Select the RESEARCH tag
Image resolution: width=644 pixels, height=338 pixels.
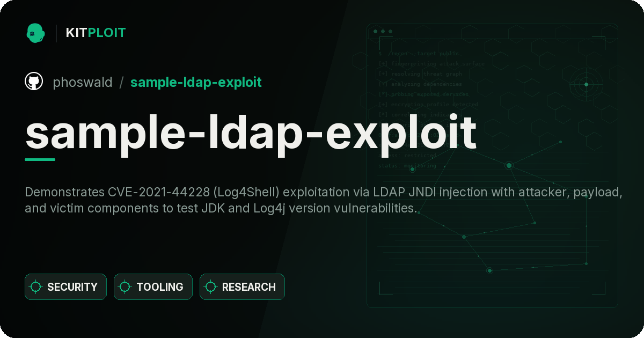pyautogui.click(x=242, y=287)
